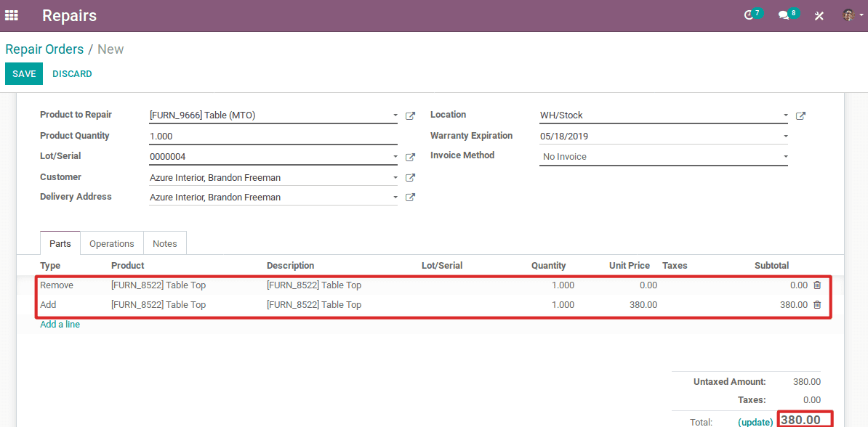
Task: Open external link for Product to Repair
Action: (410, 115)
